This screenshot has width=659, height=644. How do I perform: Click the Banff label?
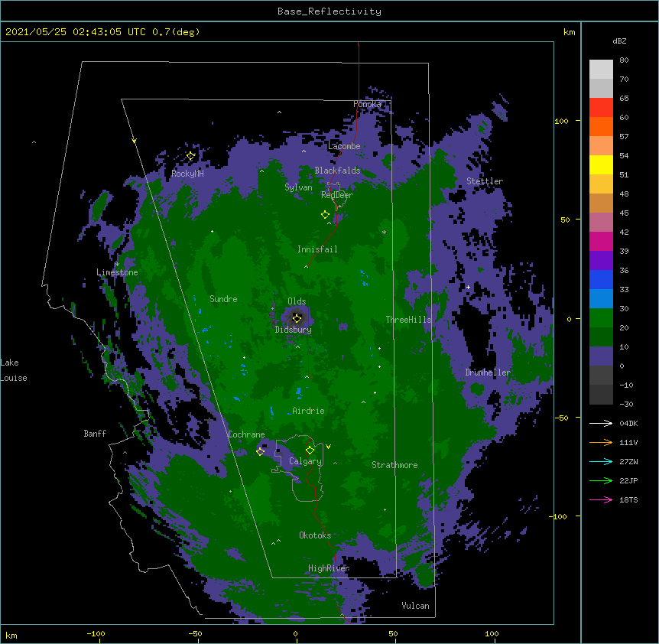(95, 434)
